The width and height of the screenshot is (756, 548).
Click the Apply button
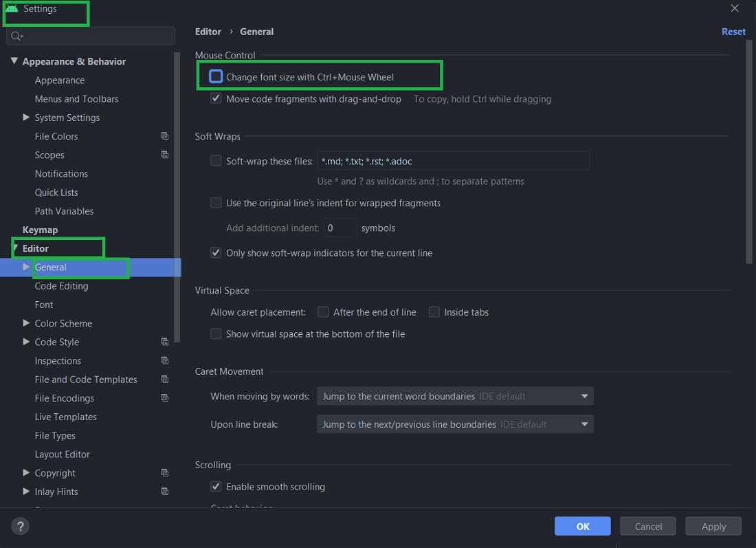(713, 527)
